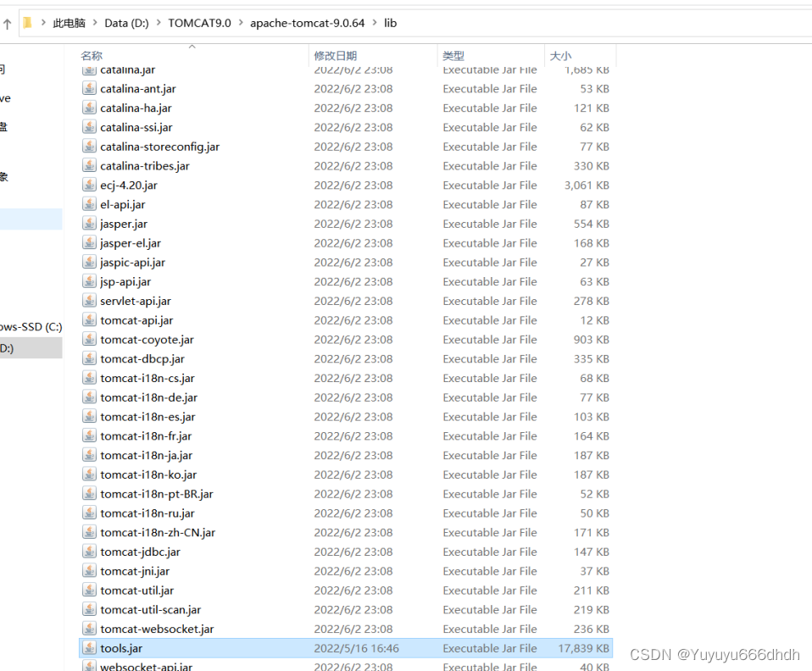The height and width of the screenshot is (671, 812).
Task: Click the jar icon of el-api.jar
Action: click(x=89, y=204)
